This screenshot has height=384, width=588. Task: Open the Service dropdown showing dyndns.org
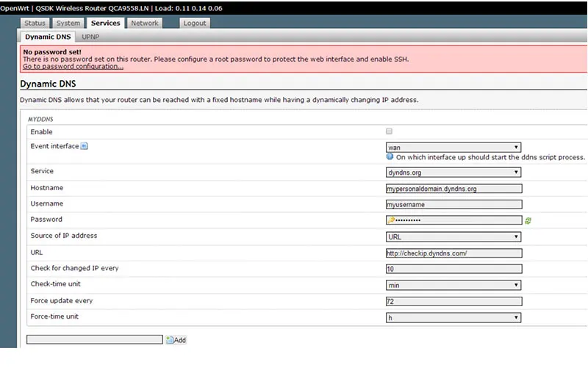point(453,173)
